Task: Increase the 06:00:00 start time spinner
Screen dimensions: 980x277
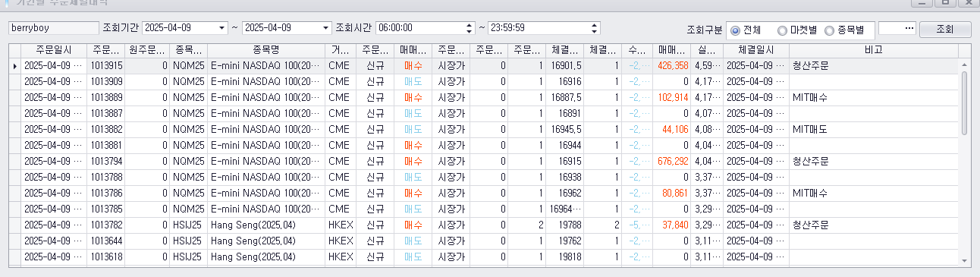Action: point(470,24)
